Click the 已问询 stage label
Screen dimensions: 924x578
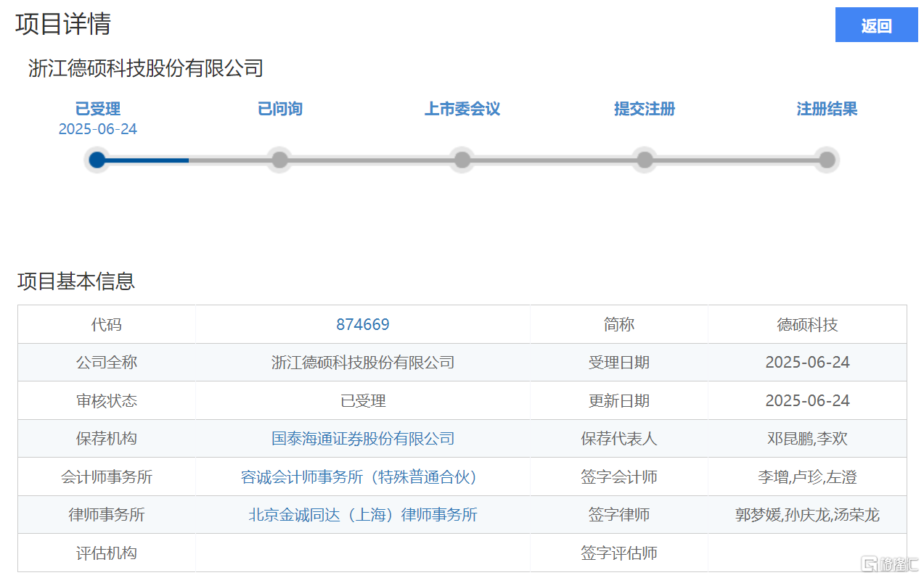tap(280, 109)
